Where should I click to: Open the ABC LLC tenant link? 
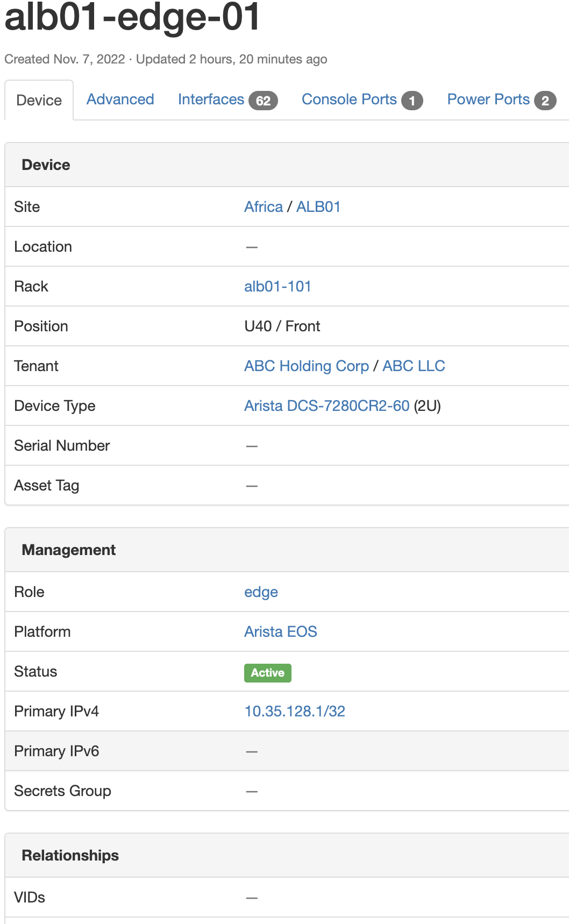(x=414, y=366)
